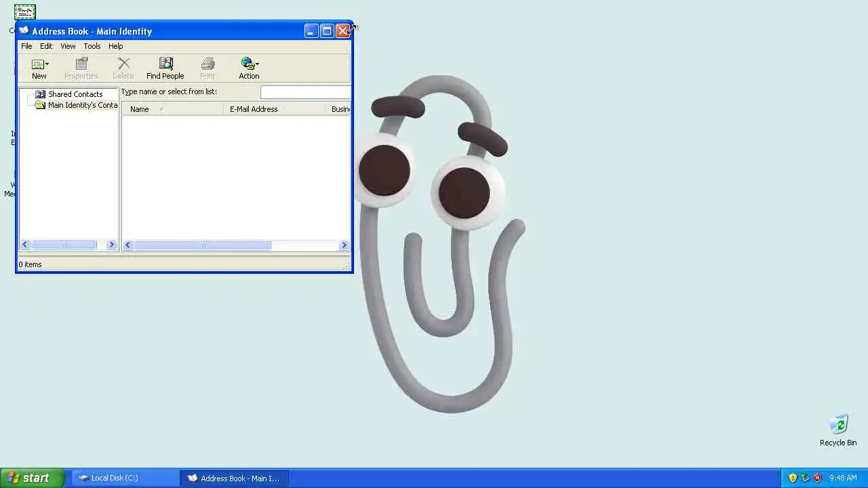Click the 'Type name or select' input box
This screenshot has width=868, height=488.
(x=305, y=92)
